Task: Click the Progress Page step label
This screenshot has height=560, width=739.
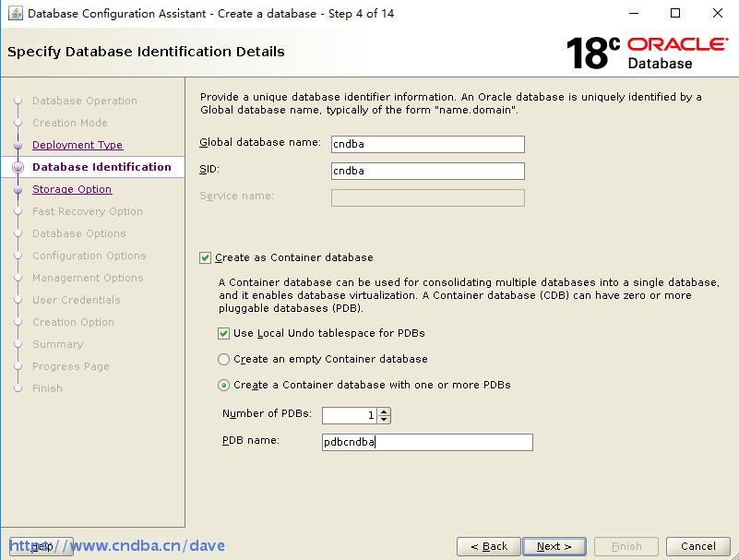Action: pyautogui.click(x=71, y=366)
